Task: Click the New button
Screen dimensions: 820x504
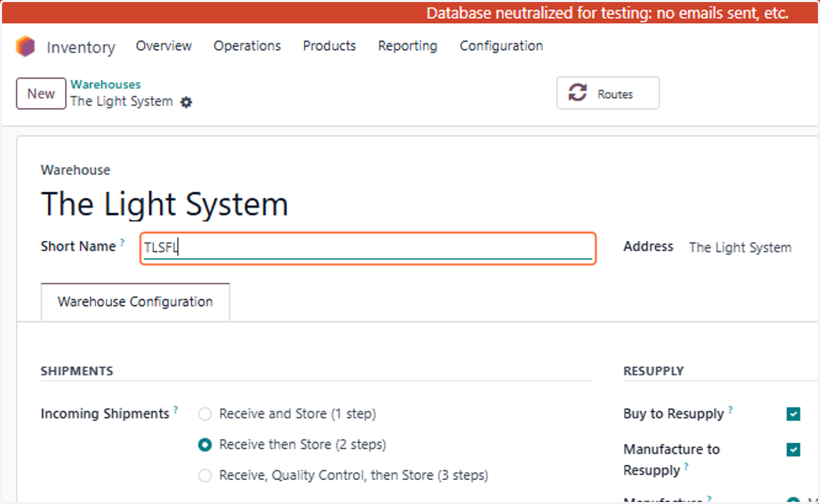Action: coord(41,94)
